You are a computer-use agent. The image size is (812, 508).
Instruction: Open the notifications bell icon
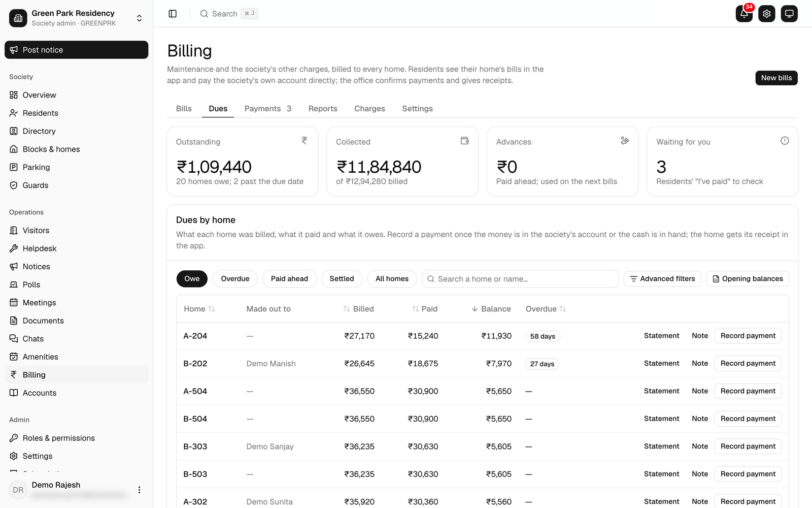point(744,14)
